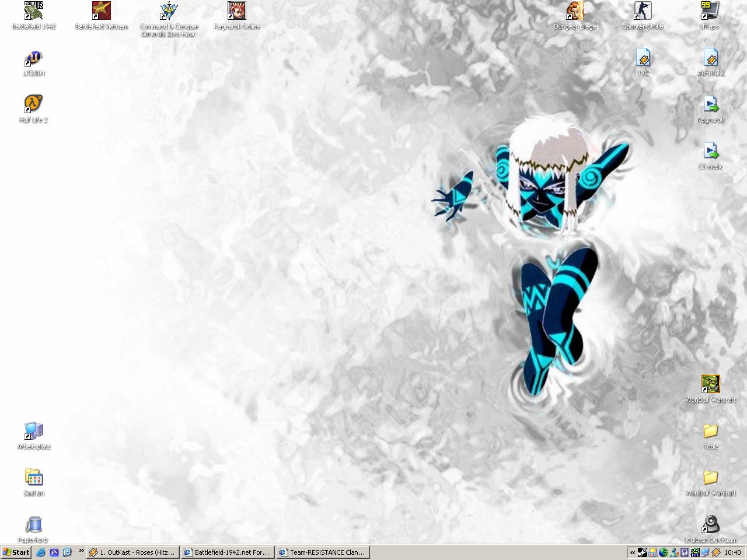Viewport: 747px width, 560px height.
Task: Launch Internet Explorer from Quick Launch
Action: click(41, 552)
